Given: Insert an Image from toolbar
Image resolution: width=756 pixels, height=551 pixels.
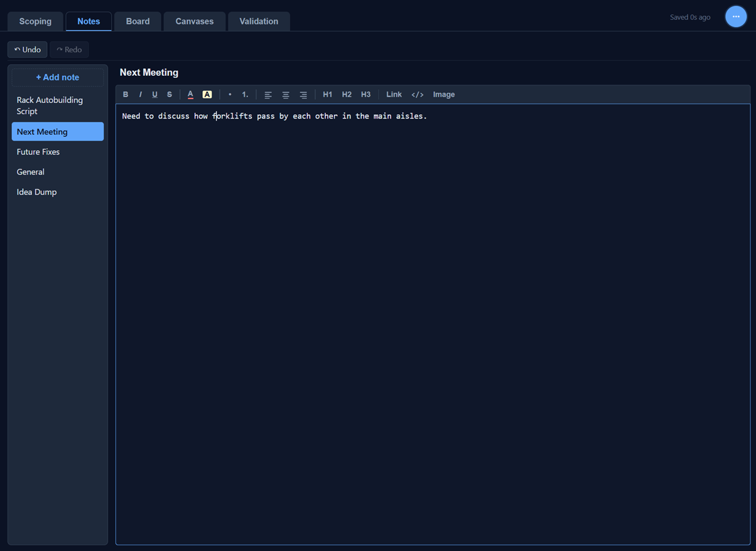Looking at the screenshot, I should point(444,95).
